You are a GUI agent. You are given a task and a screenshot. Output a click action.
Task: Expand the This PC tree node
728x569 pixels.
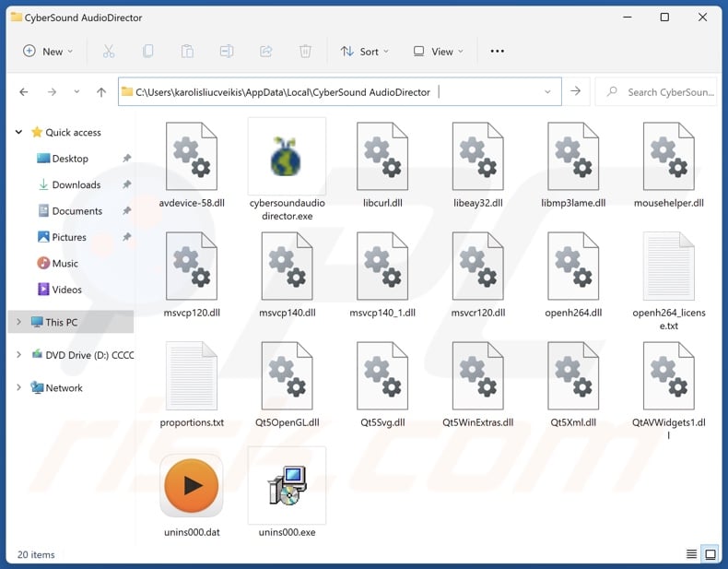18,322
